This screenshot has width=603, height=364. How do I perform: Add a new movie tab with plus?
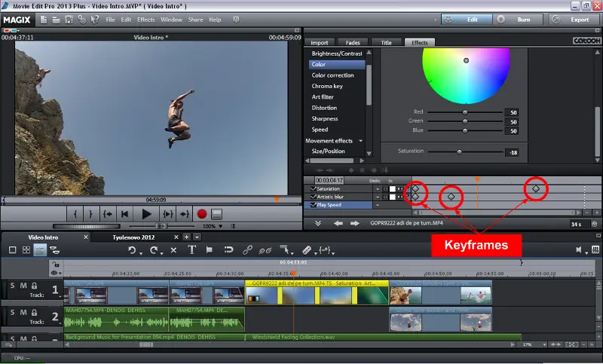pos(186,237)
